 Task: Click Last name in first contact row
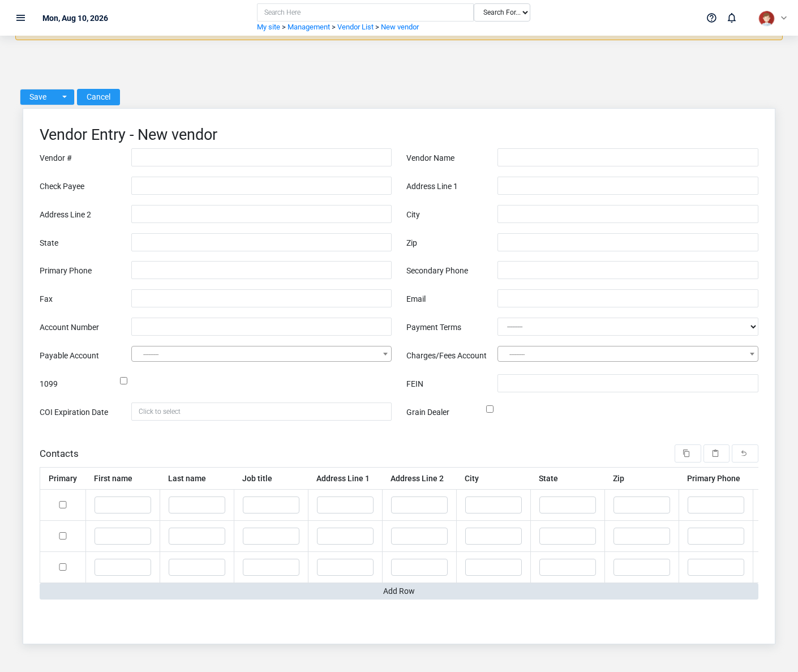tap(197, 505)
